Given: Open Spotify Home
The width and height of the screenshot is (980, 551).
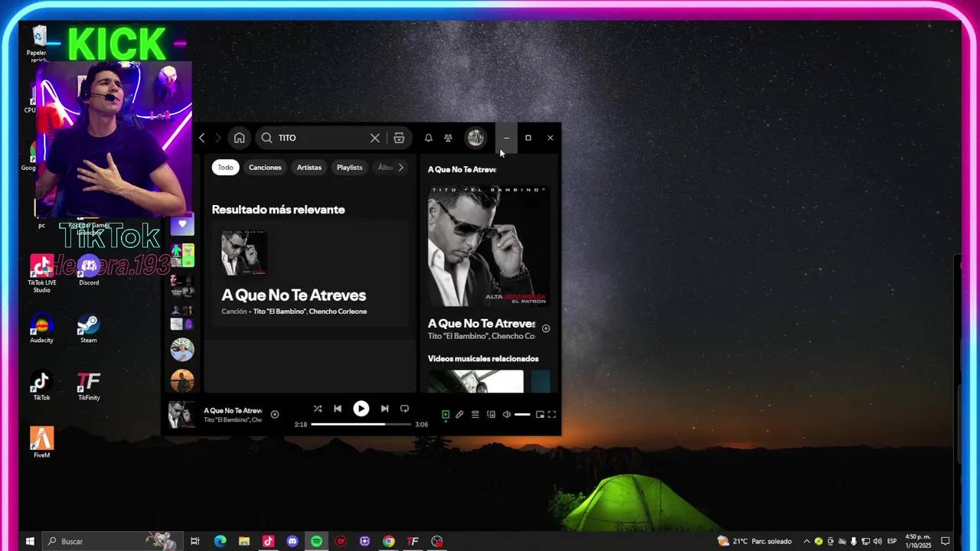Looking at the screenshot, I should coord(240,138).
